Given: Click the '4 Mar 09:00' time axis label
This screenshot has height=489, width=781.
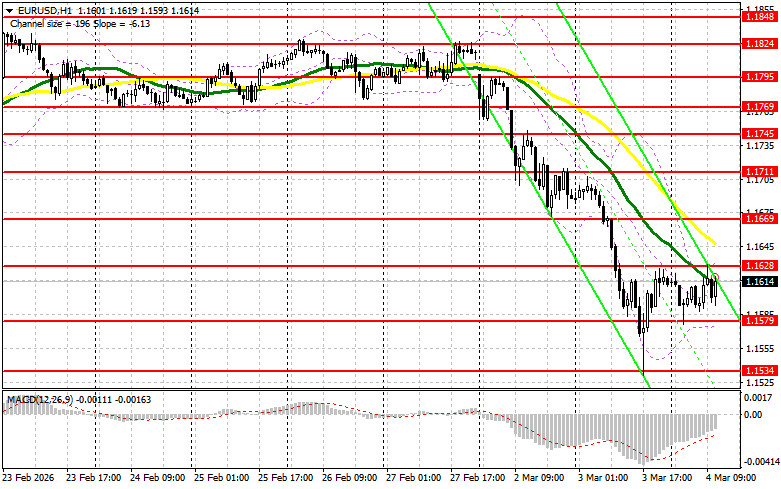Looking at the screenshot, I should pos(731,478).
